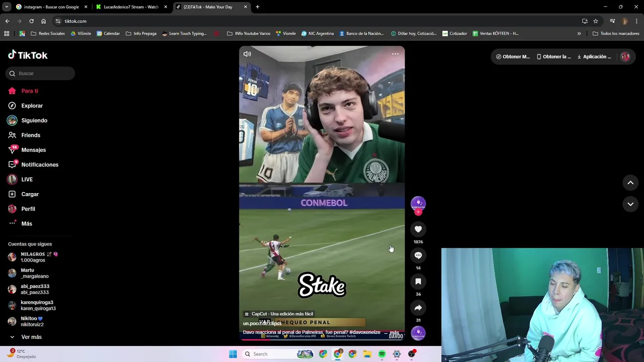644x362 pixels.
Task: Click the taskbar Search box
Action: pyautogui.click(x=278, y=354)
